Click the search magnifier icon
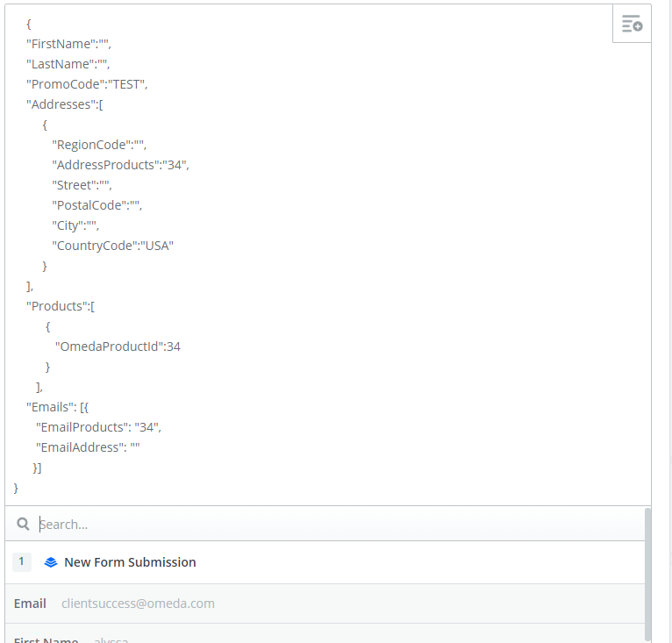This screenshot has width=672, height=643. tap(24, 525)
